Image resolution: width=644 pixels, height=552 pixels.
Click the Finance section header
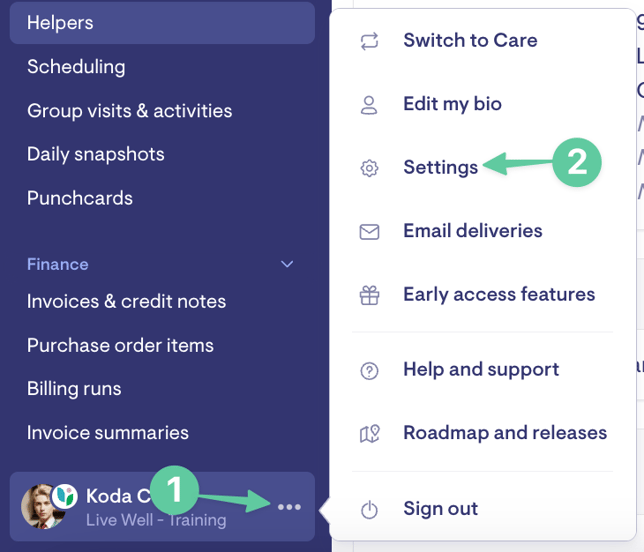point(58,264)
